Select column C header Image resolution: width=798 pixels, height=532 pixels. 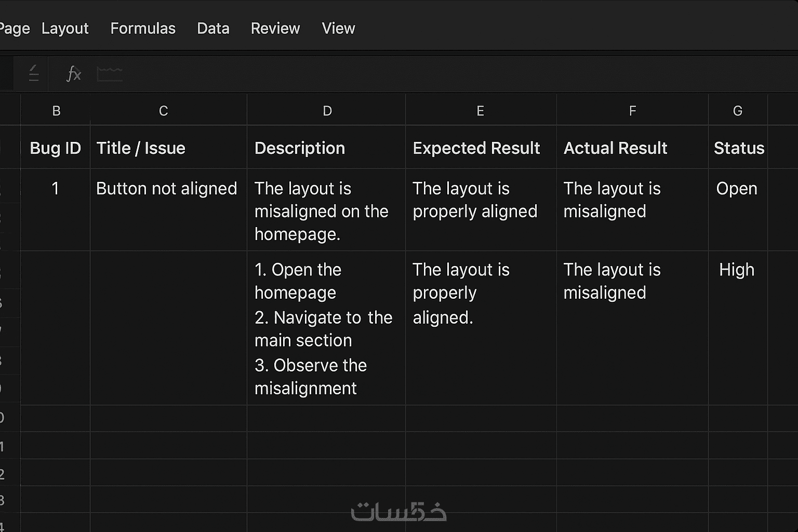[163, 111]
